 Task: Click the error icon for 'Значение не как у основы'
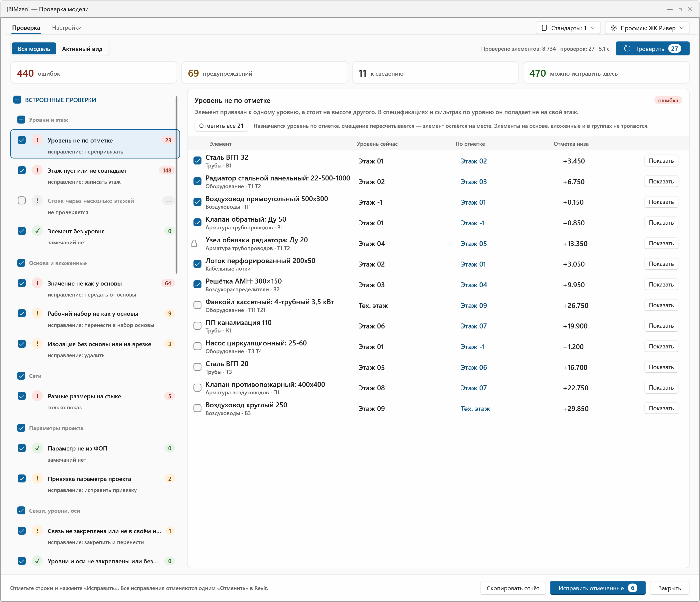click(x=37, y=283)
